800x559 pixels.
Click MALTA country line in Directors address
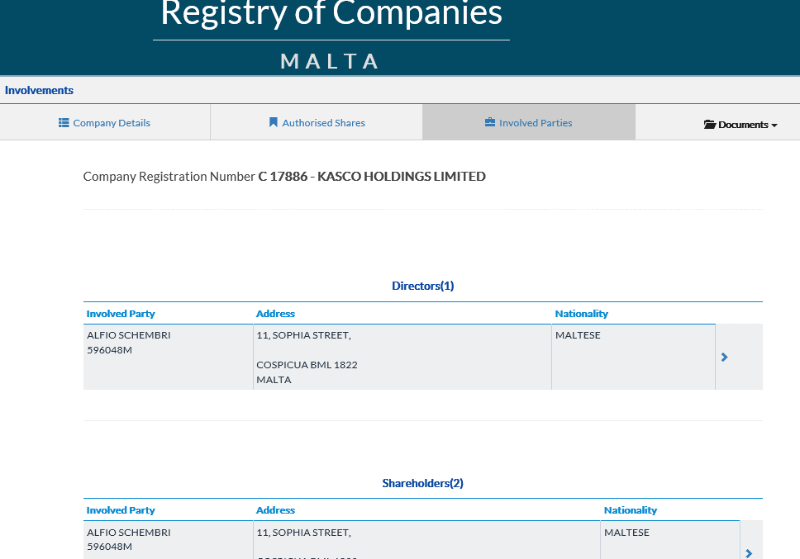274,379
